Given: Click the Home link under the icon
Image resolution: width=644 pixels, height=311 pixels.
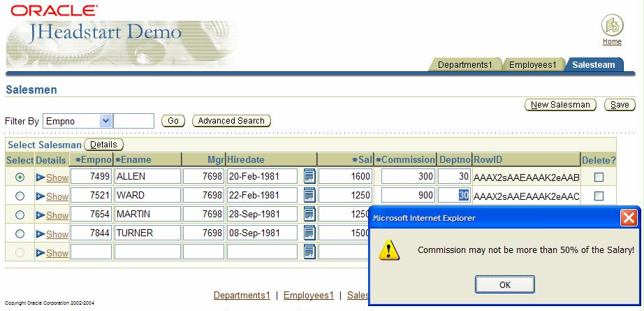Looking at the screenshot, I should pos(612,41).
